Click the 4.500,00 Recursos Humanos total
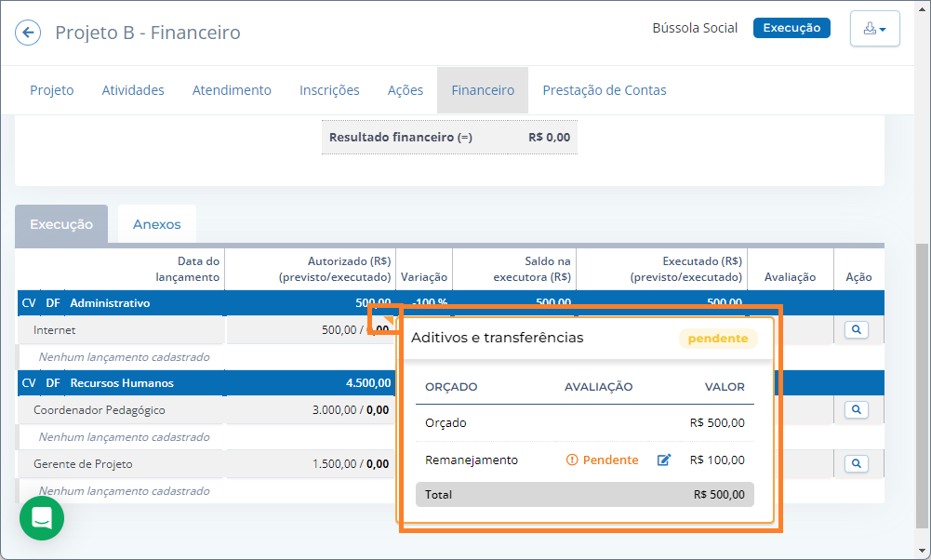The height and width of the screenshot is (560, 931). (x=368, y=383)
